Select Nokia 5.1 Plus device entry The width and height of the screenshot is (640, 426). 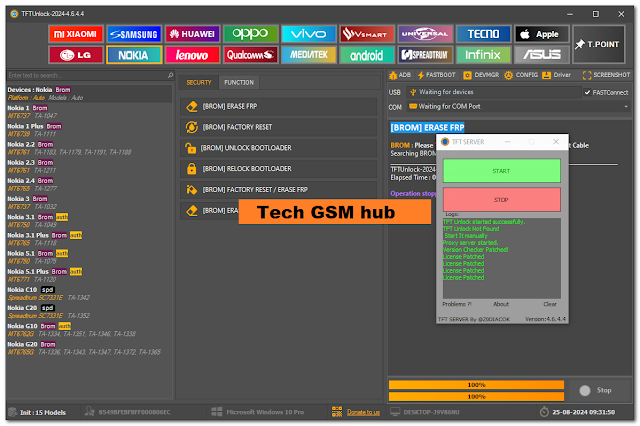pos(89,275)
